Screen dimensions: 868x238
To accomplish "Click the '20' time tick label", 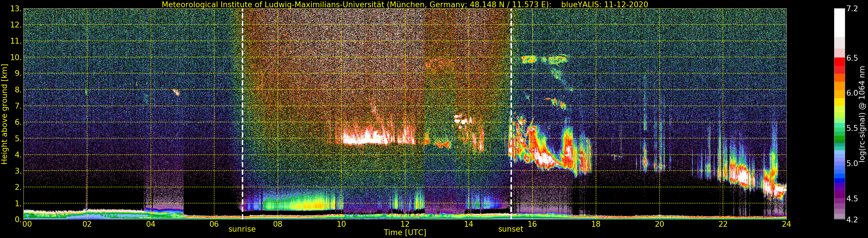I will pos(659,224).
